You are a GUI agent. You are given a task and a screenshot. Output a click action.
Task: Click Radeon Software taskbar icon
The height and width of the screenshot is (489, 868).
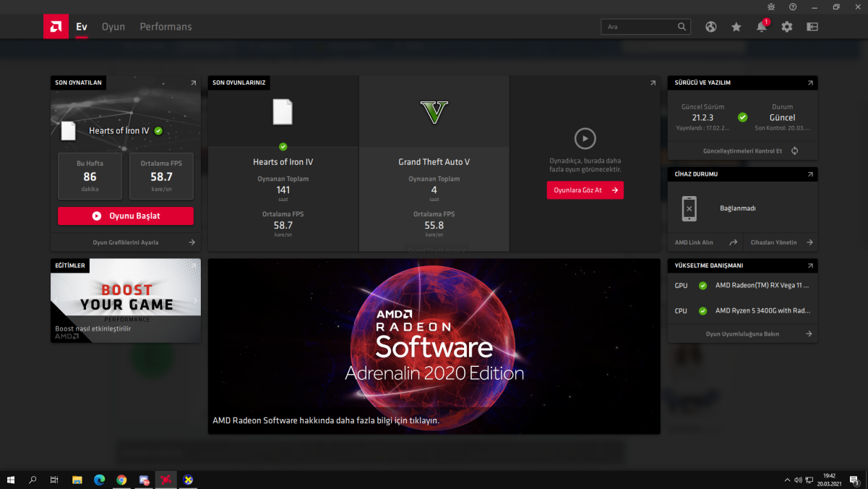click(x=166, y=480)
